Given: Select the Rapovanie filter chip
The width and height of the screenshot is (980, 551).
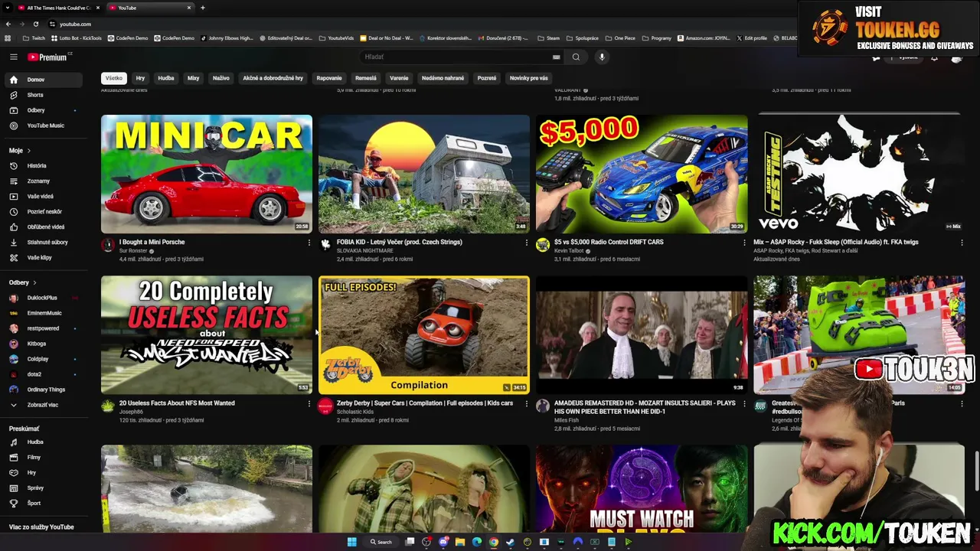Looking at the screenshot, I should coord(329,78).
